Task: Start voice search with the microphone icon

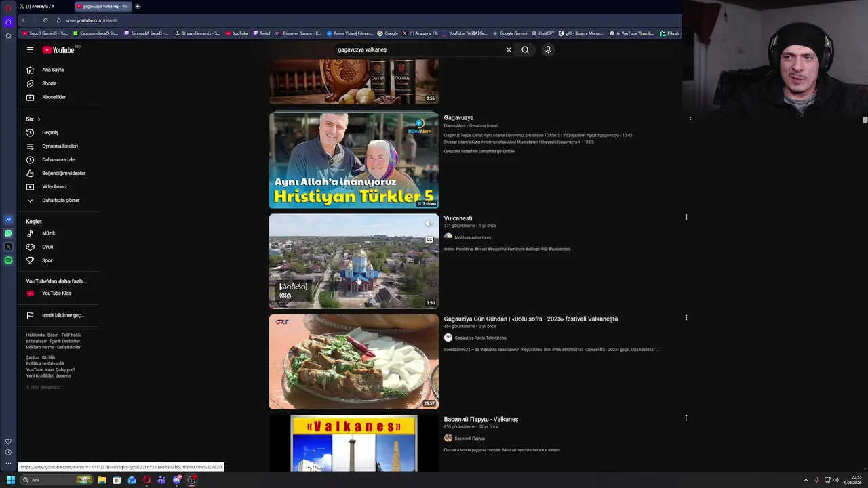Action: click(548, 49)
